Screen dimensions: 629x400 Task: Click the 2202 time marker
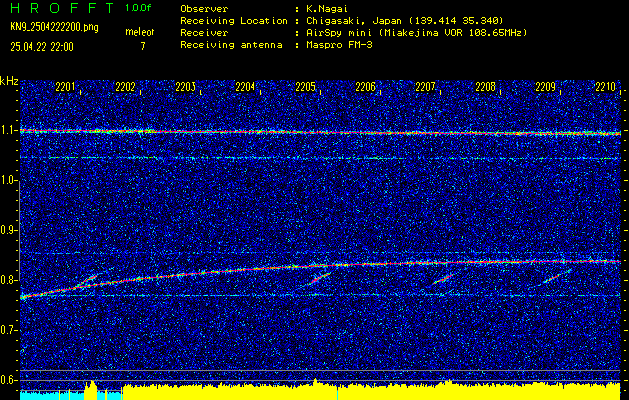(x=125, y=87)
